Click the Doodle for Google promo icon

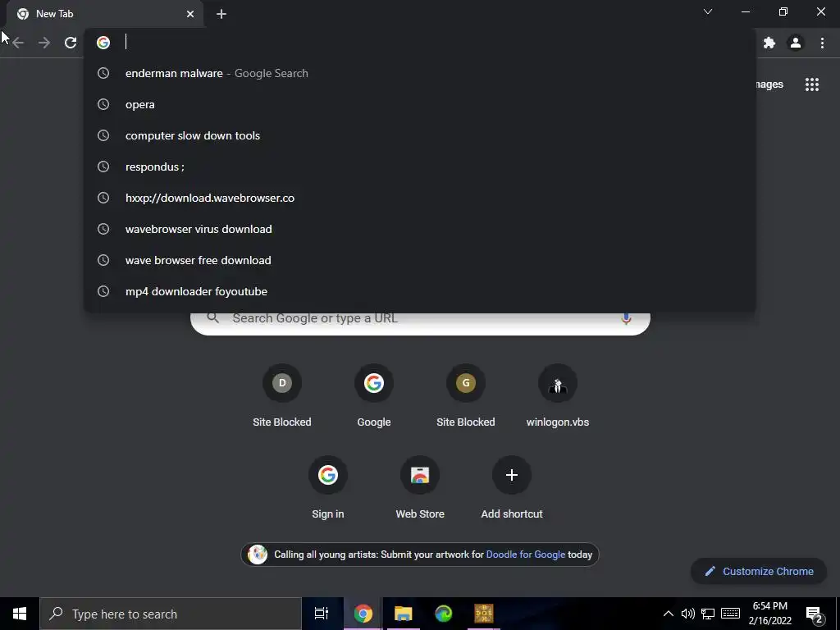pos(258,555)
